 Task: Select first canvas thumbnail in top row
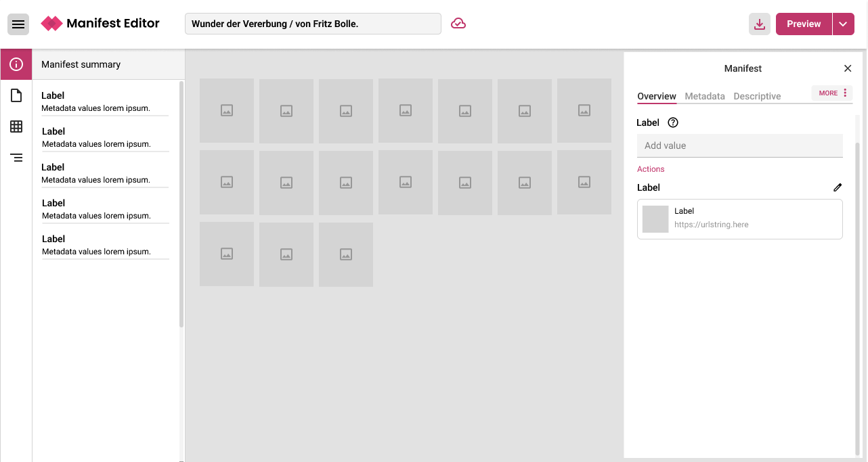click(227, 110)
